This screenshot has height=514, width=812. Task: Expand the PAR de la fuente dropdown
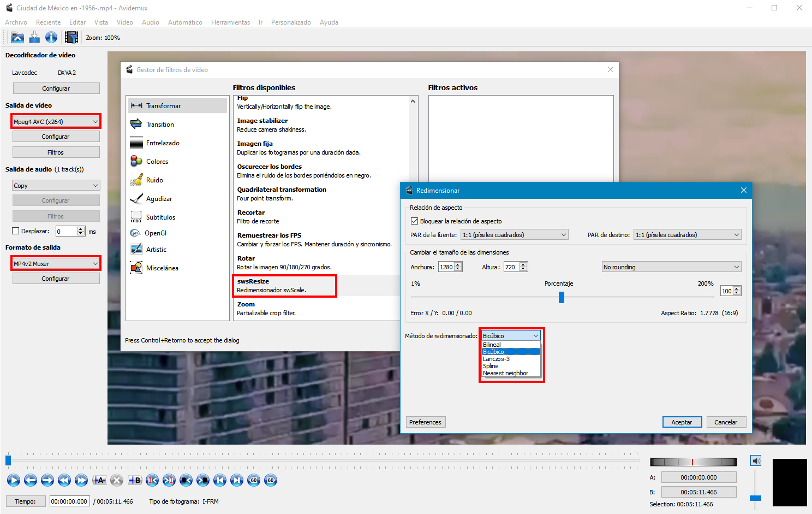coord(515,235)
